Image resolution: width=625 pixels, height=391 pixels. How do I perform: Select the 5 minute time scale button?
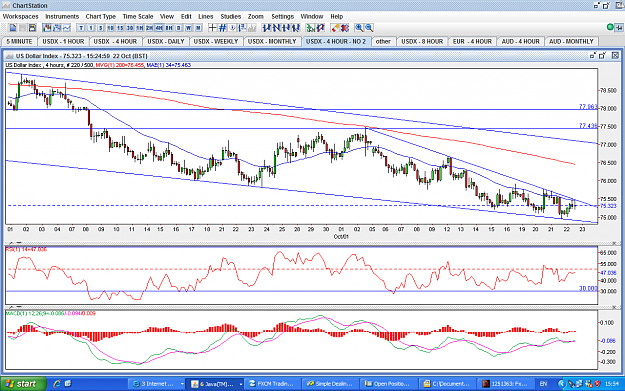click(101, 28)
